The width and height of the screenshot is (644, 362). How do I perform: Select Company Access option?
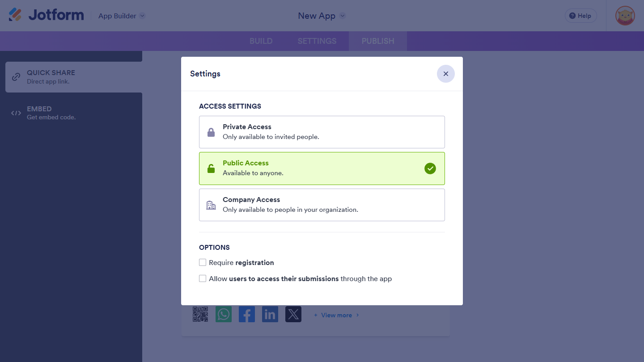click(322, 205)
